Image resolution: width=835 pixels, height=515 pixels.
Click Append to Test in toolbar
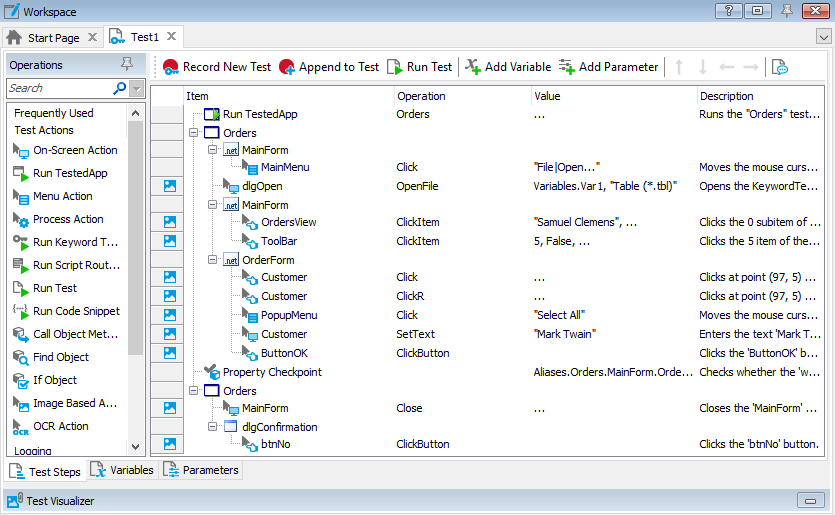(x=329, y=67)
